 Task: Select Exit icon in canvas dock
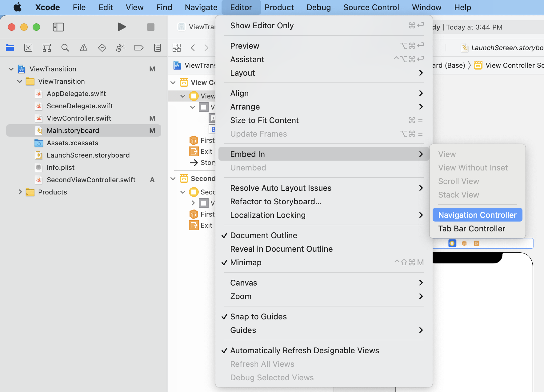tap(477, 243)
